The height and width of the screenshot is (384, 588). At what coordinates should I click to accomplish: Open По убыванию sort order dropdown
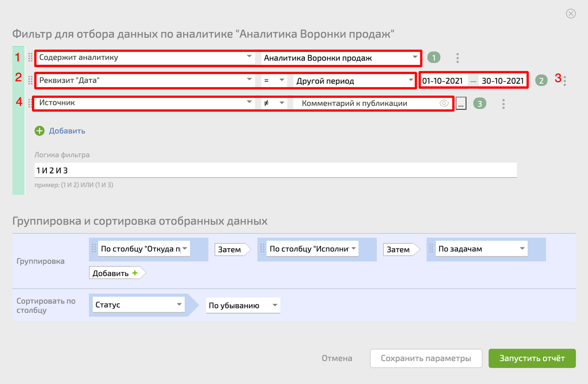click(x=243, y=305)
